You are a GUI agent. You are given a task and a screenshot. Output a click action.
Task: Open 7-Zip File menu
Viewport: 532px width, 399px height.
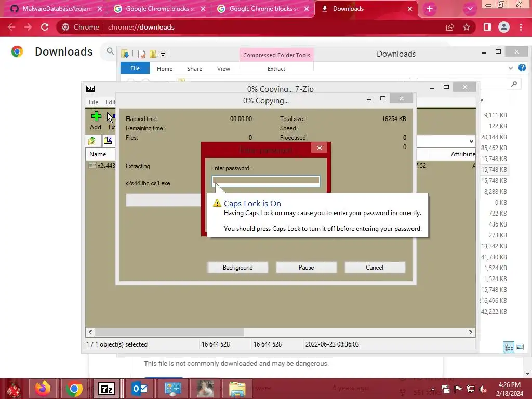coord(94,102)
